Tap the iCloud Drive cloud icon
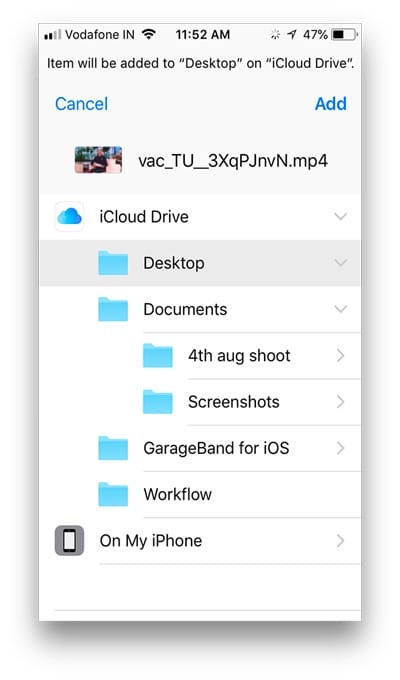The width and height of the screenshot is (400, 680). click(69, 216)
